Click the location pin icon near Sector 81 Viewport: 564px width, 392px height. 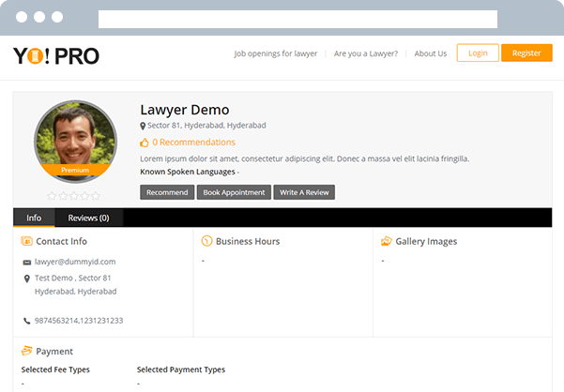[143, 126]
